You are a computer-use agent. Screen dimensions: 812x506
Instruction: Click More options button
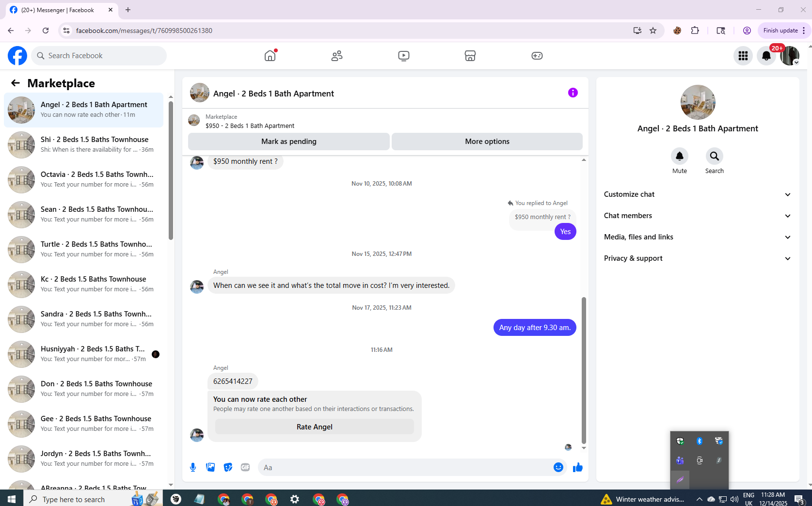click(487, 142)
